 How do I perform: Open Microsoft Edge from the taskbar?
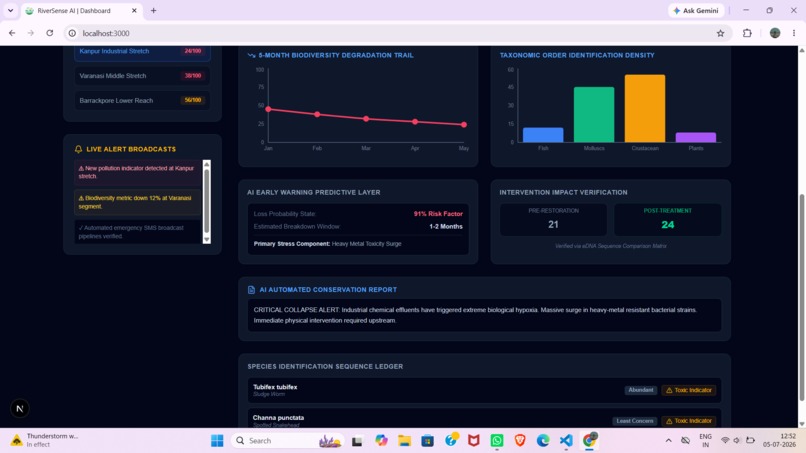[x=543, y=441]
